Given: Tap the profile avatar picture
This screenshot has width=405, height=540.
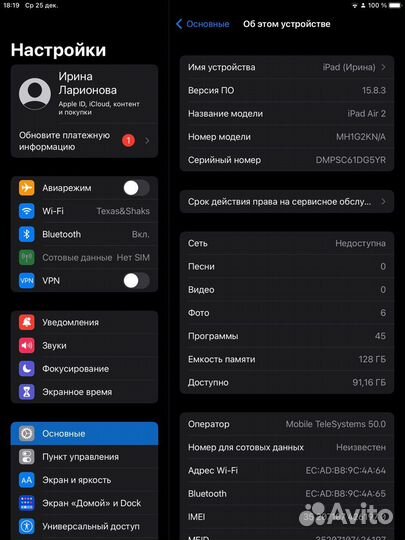Looking at the screenshot, I should point(35,94).
